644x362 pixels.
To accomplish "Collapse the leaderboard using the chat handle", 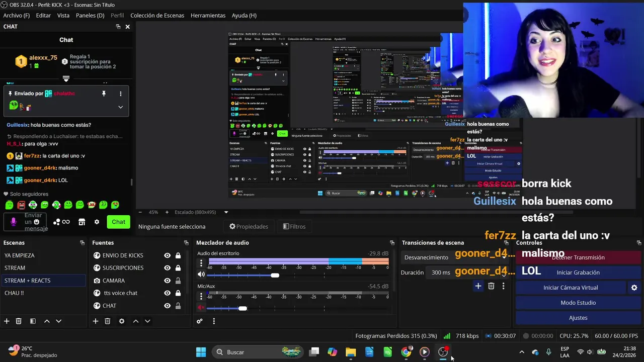I will [66, 79].
